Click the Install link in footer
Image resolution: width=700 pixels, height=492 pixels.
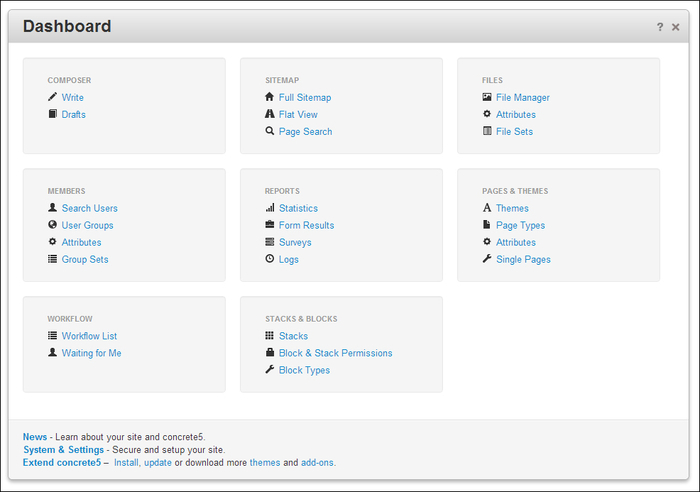pos(126,463)
